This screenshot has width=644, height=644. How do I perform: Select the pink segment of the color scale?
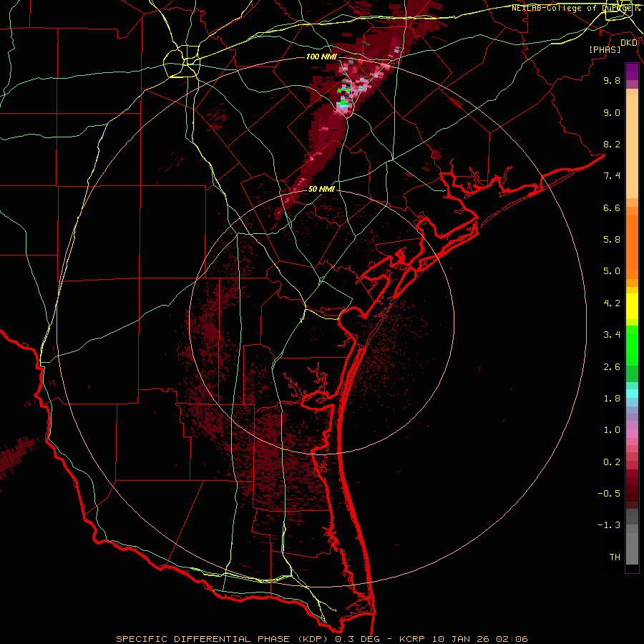pyautogui.click(x=632, y=434)
